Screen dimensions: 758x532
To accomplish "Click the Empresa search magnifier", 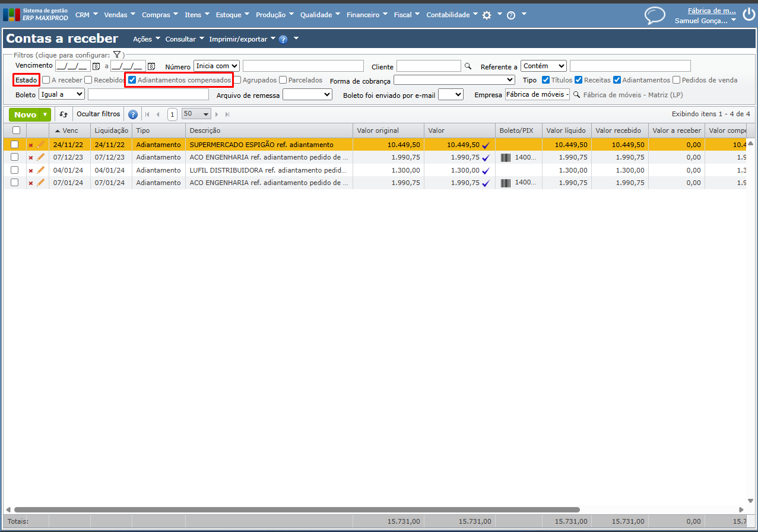I will [x=576, y=94].
